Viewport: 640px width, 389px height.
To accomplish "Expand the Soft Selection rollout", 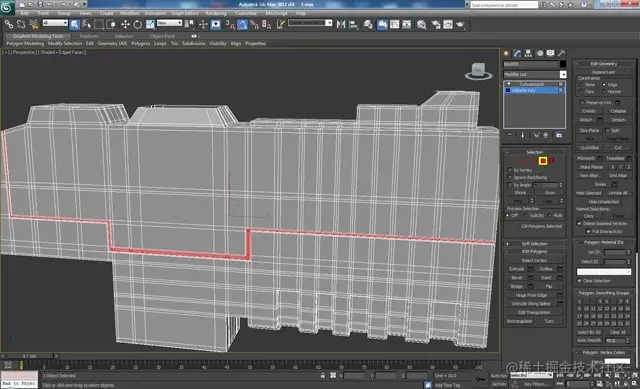I will (534, 244).
